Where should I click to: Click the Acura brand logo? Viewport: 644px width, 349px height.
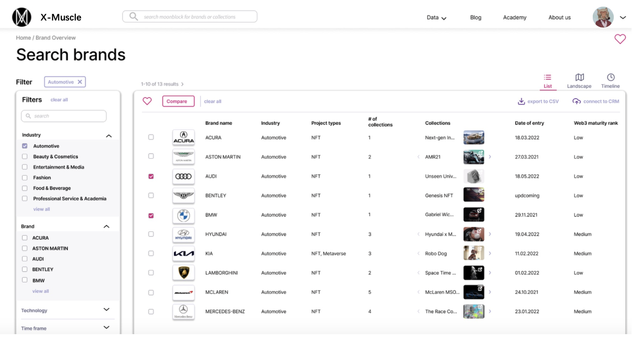pos(184,138)
